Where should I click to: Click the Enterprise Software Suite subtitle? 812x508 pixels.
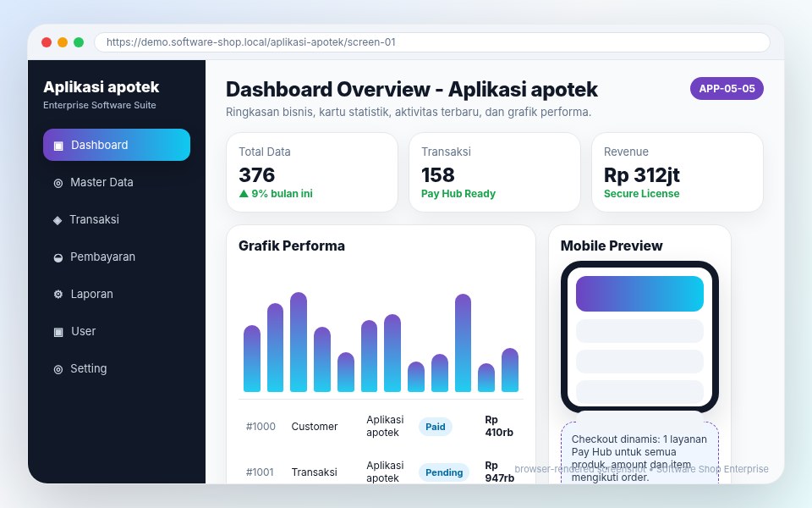[100, 105]
